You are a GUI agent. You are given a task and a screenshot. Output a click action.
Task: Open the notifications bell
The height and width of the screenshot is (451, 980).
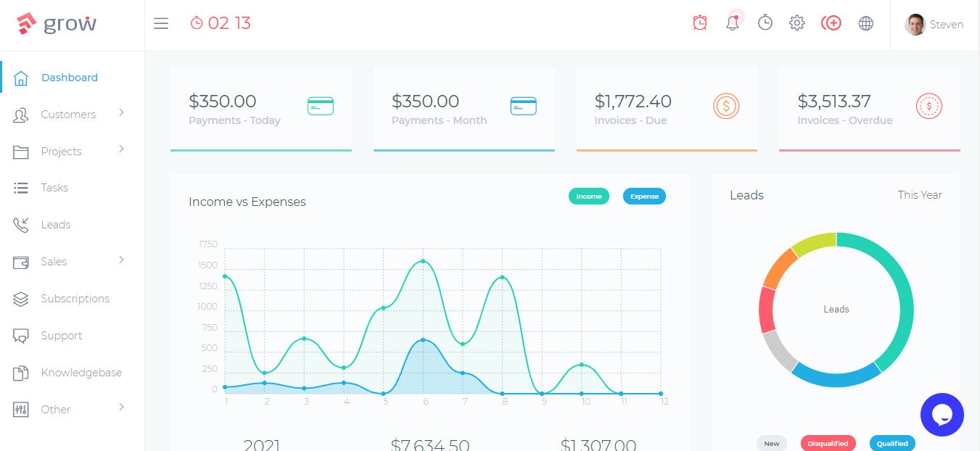pyautogui.click(x=732, y=22)
